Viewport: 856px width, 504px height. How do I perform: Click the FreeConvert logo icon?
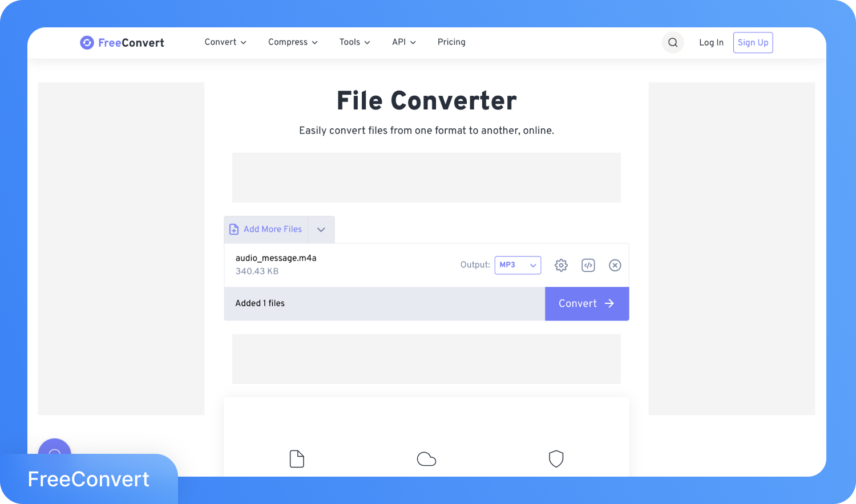tap(87, 43)
